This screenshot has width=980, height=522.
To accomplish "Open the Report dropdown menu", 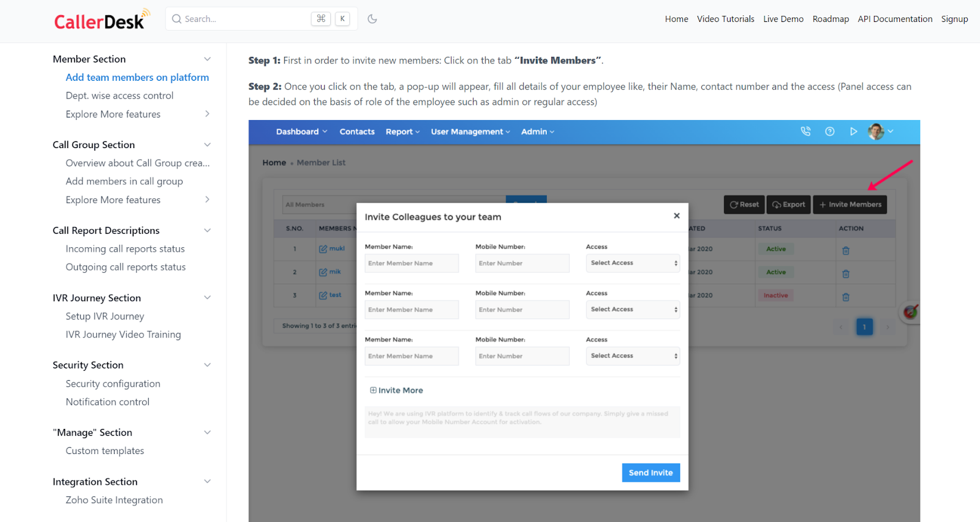I will click(x=402, y=132).
